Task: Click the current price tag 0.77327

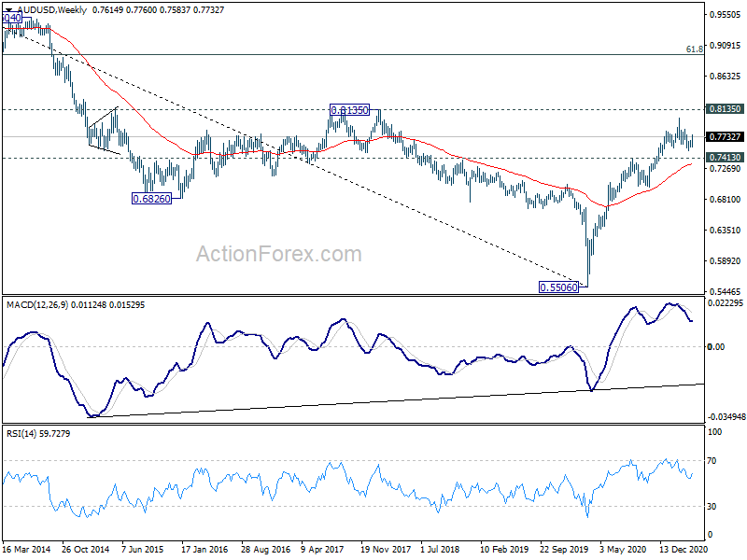Action: click(x=725, y=137)
